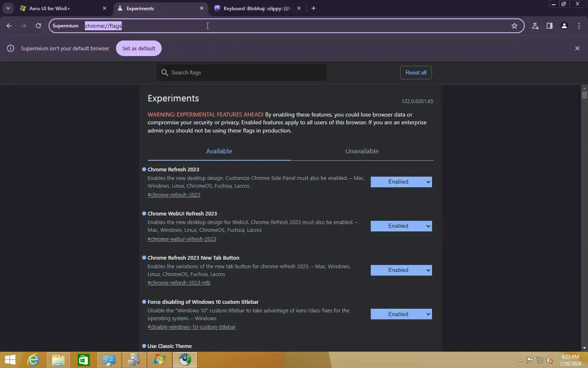Screen dimensions: 588x368
Task: Click the Supermium browser taskbar icon
Action: click(185, 360)
